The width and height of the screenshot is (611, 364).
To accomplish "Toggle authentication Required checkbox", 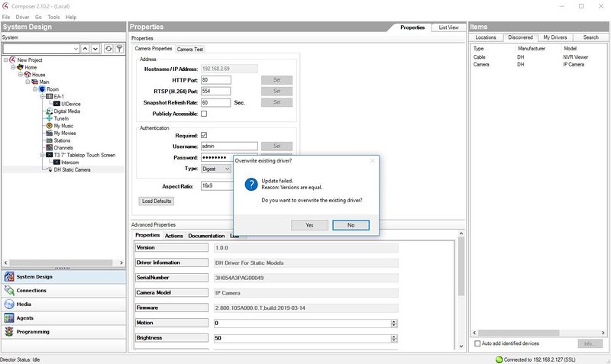I will point(204,136).
